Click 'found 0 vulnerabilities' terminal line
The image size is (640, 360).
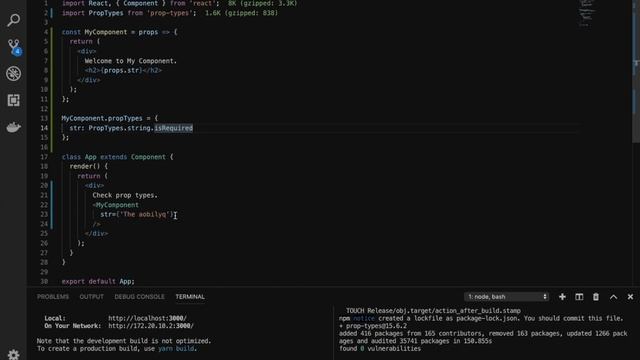[380, 349]
